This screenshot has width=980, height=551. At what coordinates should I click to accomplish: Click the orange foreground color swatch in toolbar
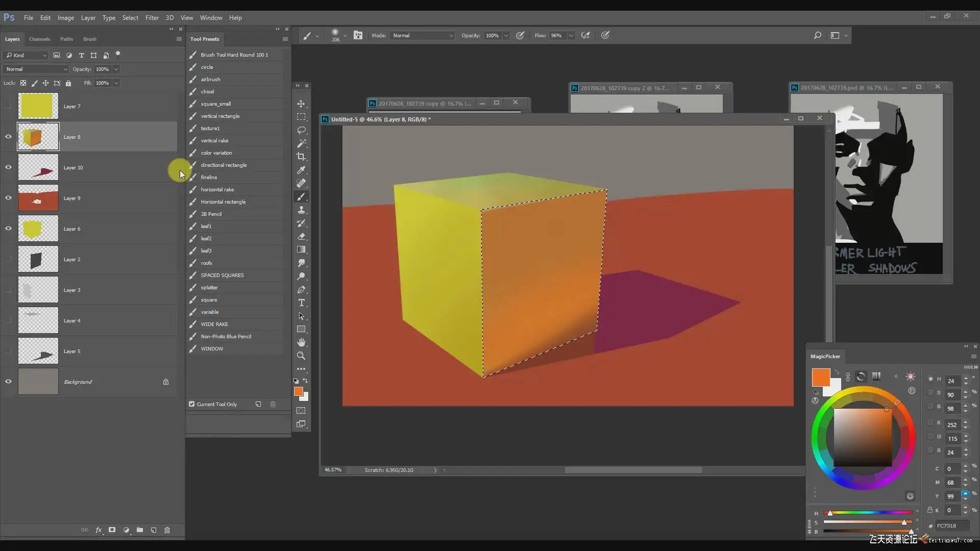[x=299, y=391]
